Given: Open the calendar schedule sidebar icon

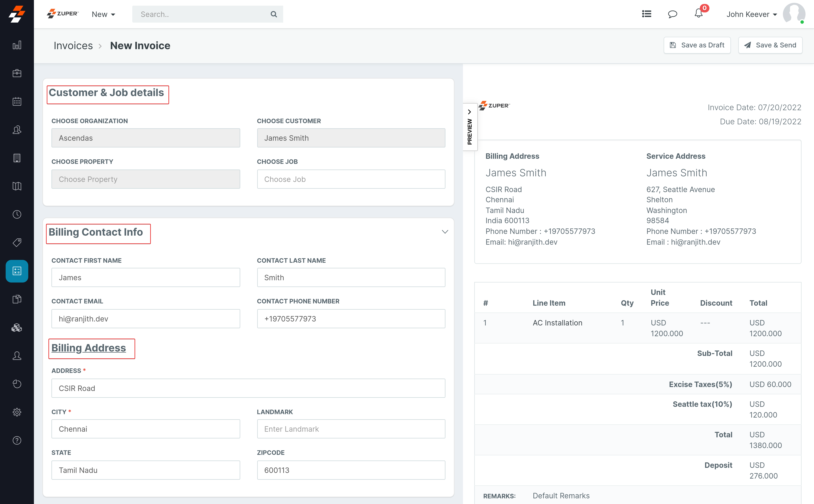Looking at the screenshot, I should [x=17, y=101].
